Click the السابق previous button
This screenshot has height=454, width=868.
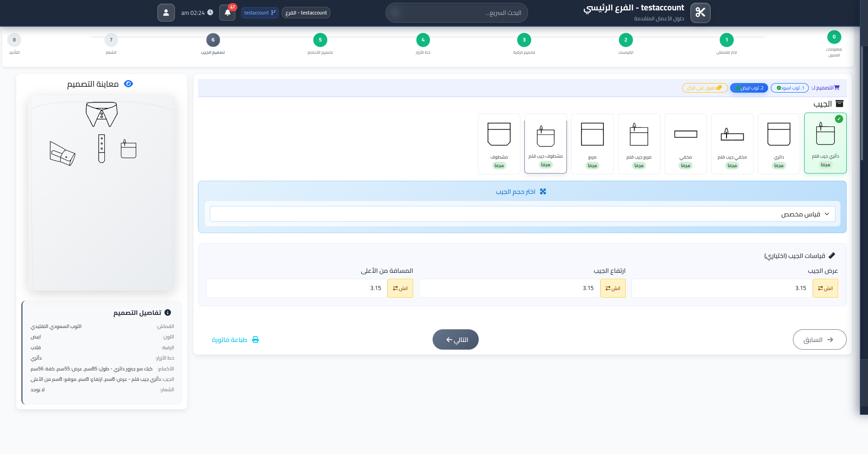(x=819, y=339)
